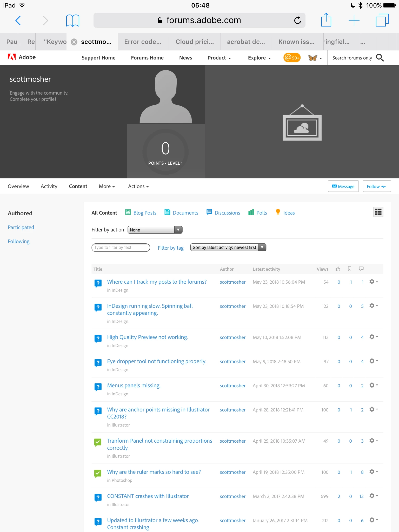Screen dimensions: 399x532
Task: Filter content by Documents
Action: click(181, 212)
